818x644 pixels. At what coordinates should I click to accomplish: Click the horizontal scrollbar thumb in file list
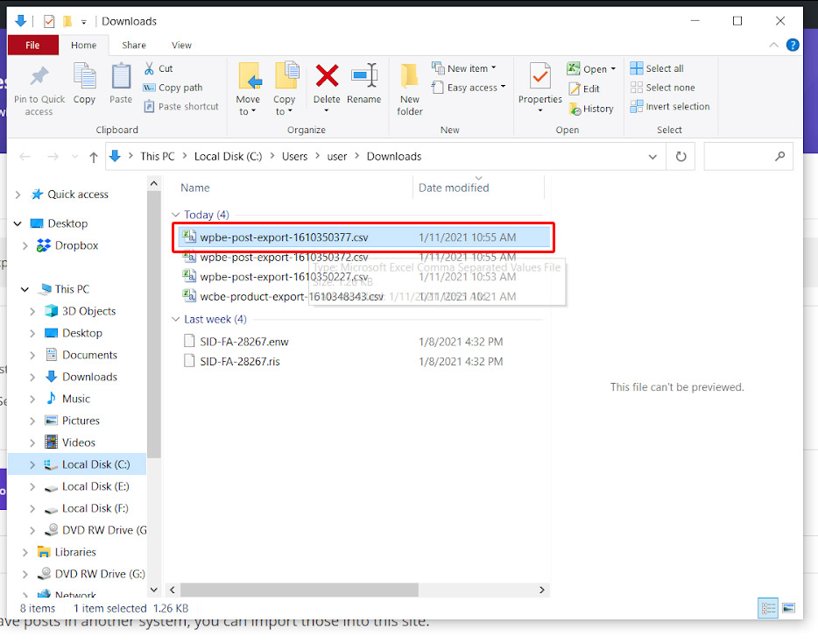[x=300, y=590]
